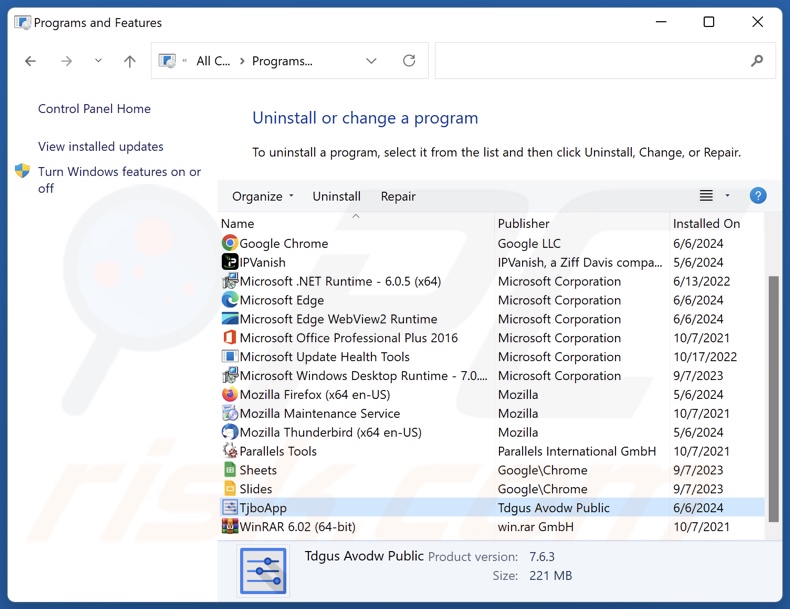
Task: Expand recent locations dropdown chevron
Action: click(98, 61)
